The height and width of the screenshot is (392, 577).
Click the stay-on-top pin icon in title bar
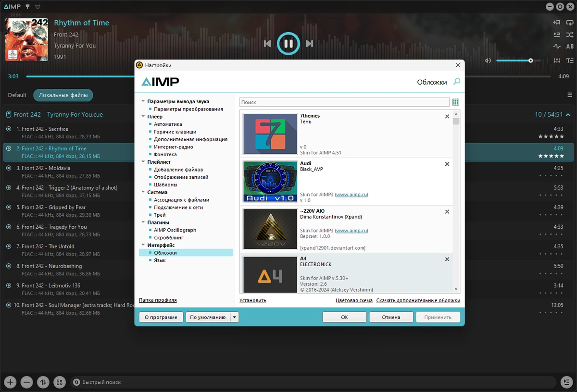28,7
